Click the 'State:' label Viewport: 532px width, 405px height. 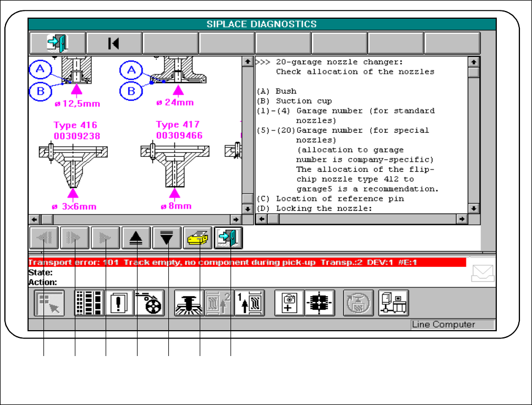coord(40,272)
